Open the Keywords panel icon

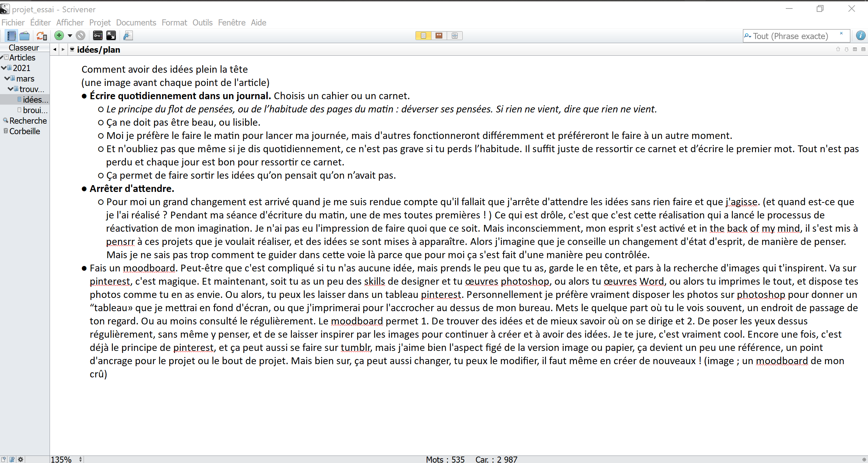click(98, 36)
